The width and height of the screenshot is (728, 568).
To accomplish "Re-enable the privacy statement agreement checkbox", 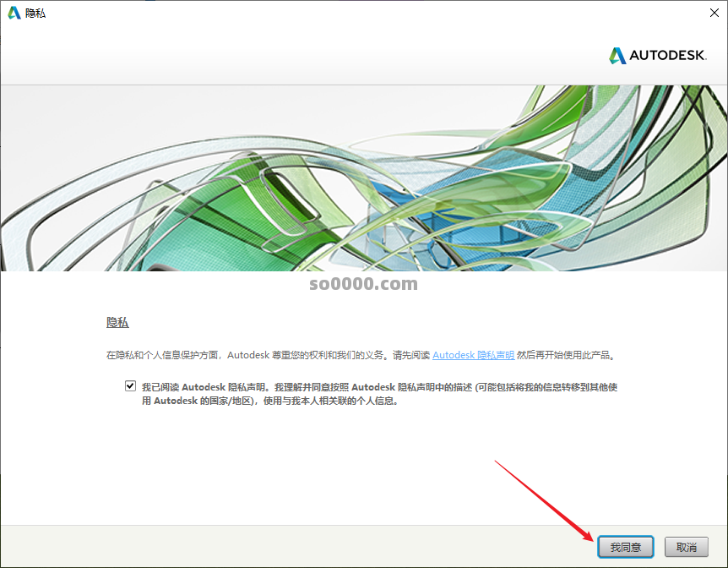I will tap(129, 385).
